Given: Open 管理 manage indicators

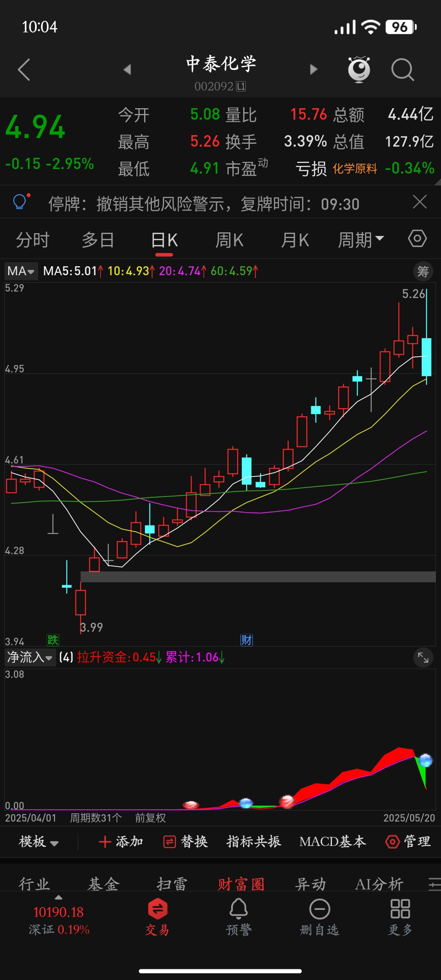Looking at the screenshot, I should (408, 842).
